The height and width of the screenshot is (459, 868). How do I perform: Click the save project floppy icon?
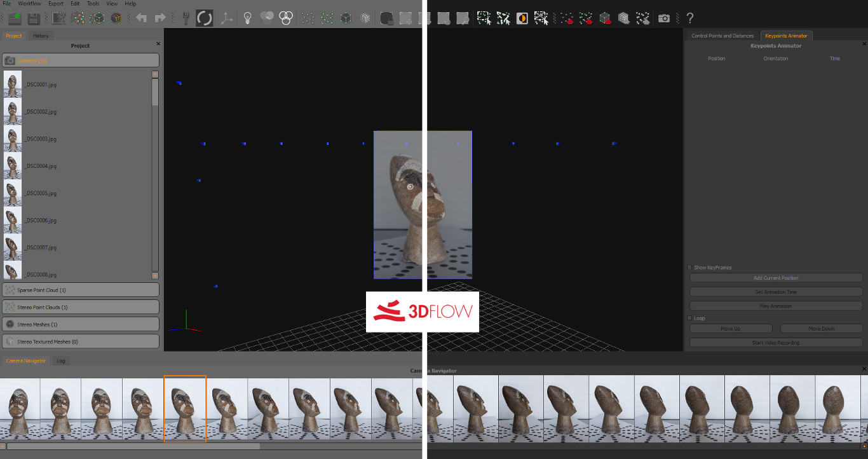click(34, 18)
